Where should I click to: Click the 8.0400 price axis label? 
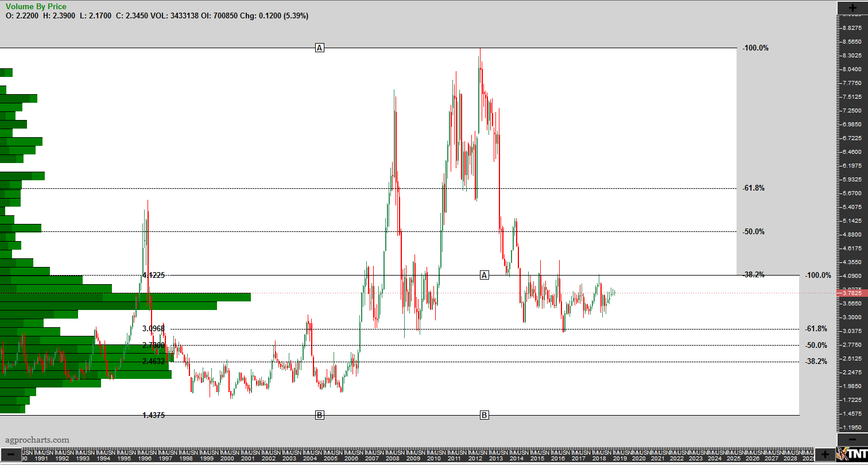point(851,69)
